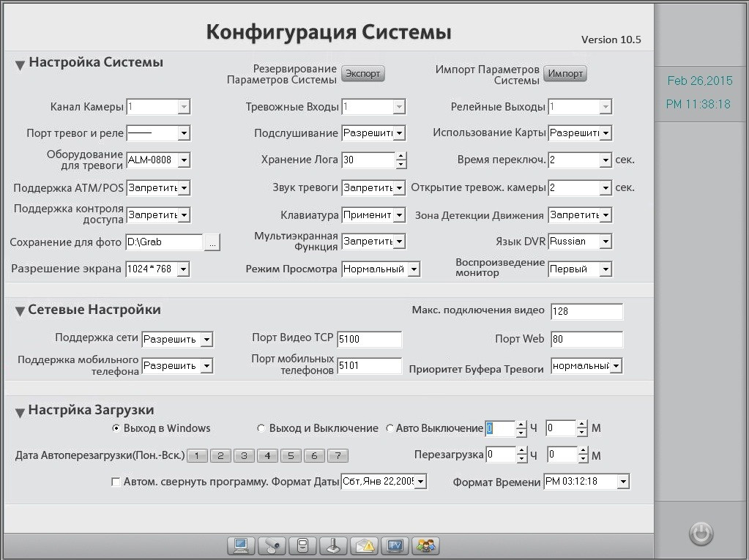Viewport: 749px width, 560px height.
Task: Open alarm mail warning icon
Action: tap(364, 545)
